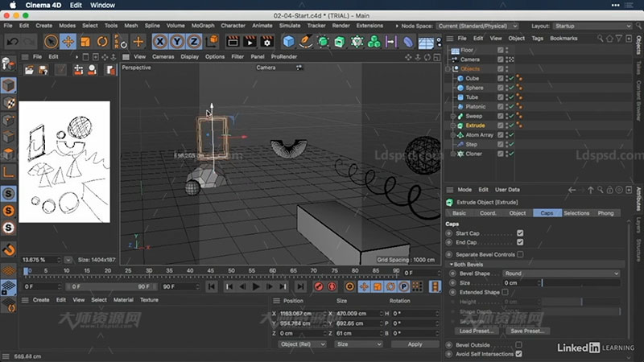
Task: Click the Undo arrow in the top toolbar
Action: coord(11,41)
